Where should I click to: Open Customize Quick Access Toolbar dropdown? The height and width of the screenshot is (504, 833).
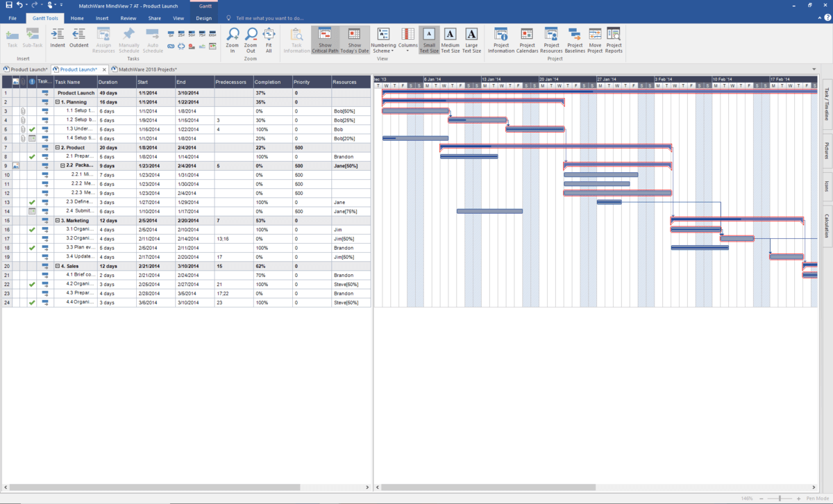(61, 5)
